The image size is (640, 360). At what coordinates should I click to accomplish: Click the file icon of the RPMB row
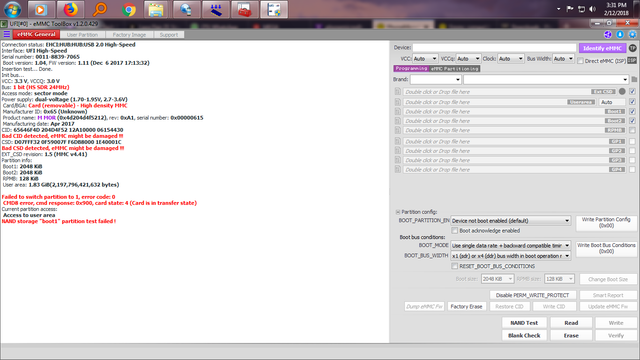click(398, 130)
